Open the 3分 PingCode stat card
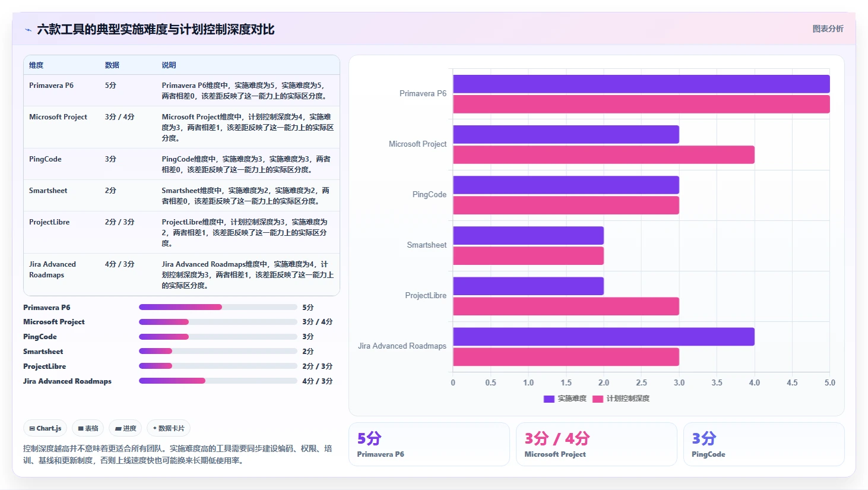Screen dimensions: 868x490 pos(764,444)
